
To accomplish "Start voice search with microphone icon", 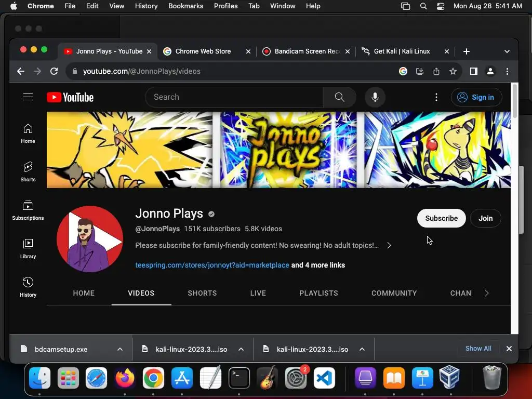I will click(375, 97).
